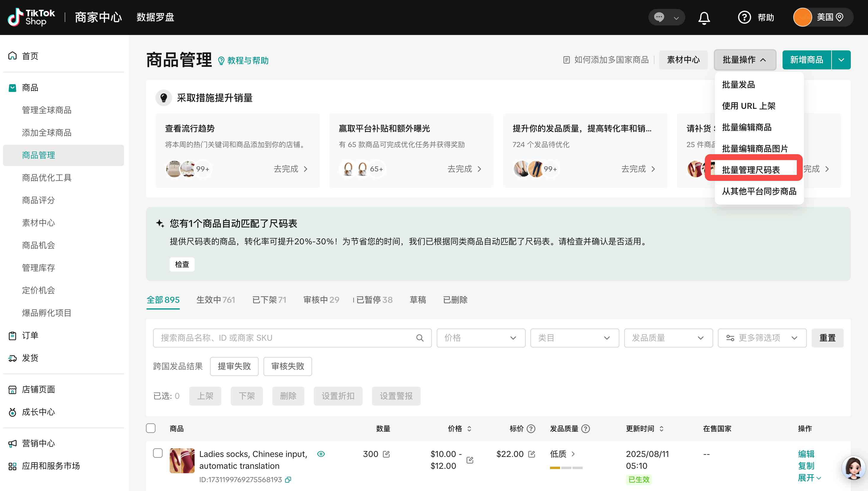Open the chat message bubble icon
Viewport: 868px width, 491px height.
tap(659, 17)
